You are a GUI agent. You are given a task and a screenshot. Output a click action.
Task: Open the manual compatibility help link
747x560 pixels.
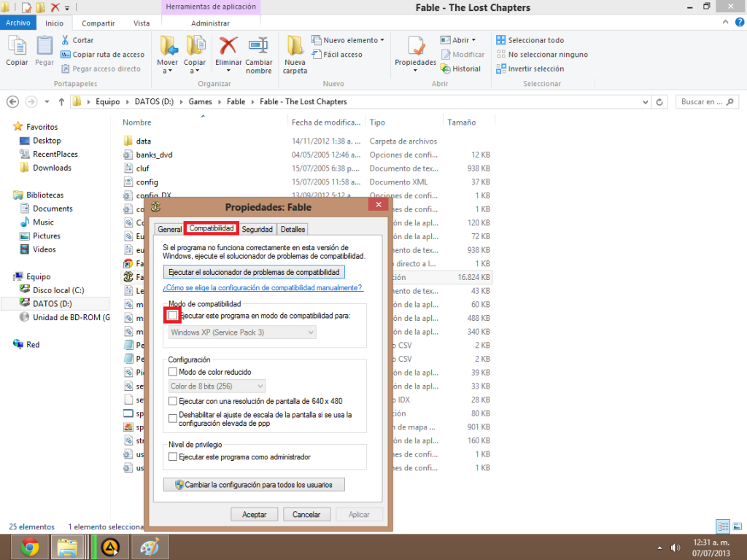pyautogui.click(x=263, y=287)
